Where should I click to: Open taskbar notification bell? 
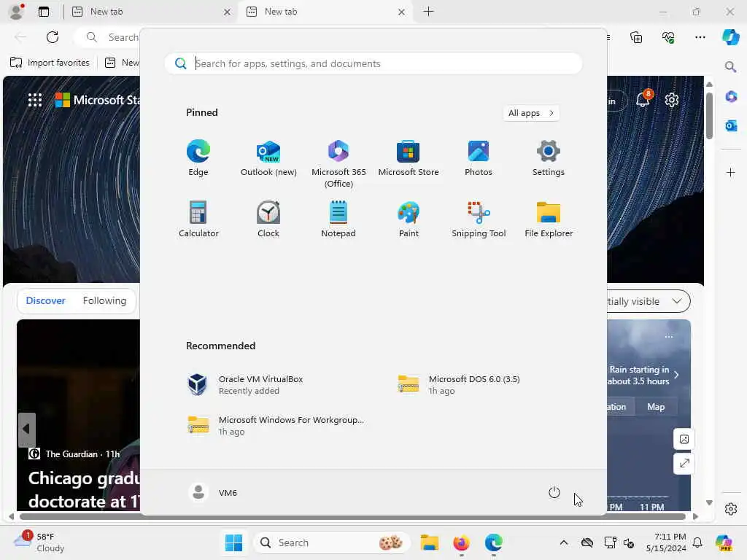tap(697, 542)
